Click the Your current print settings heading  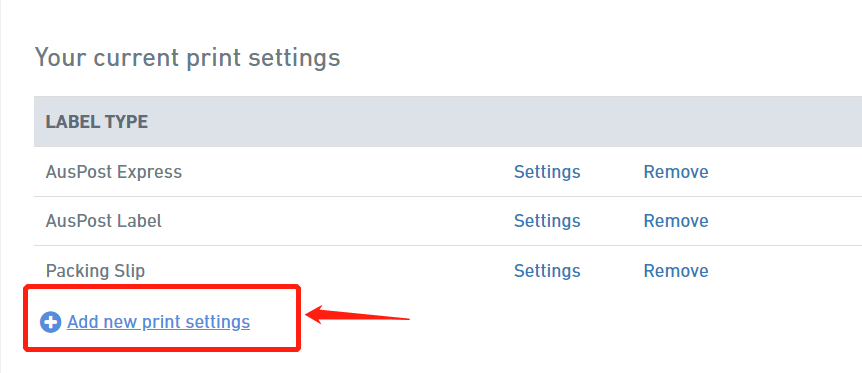187,57
